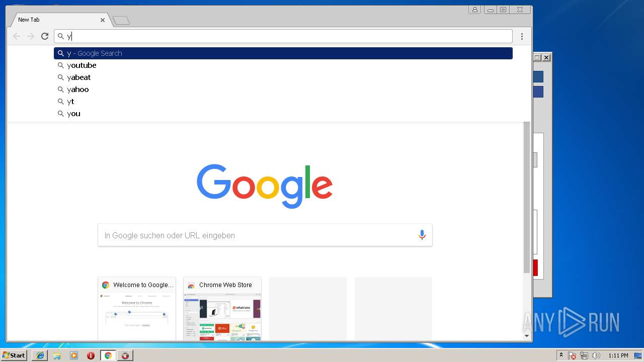The width and height of the screenshot is (644, 362).
Task: Pick the yahoo suggestion
Action: pyautogui.click(x=283, y=89)
